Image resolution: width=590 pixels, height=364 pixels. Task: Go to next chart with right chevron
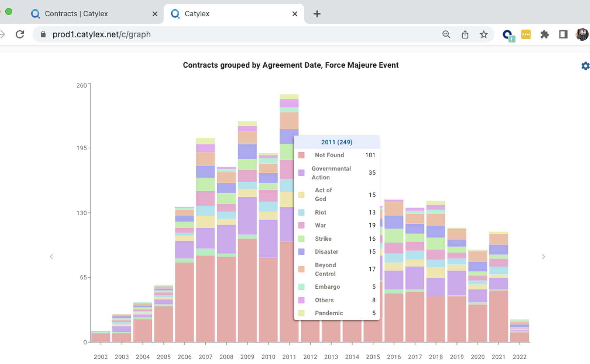tap(543, 257)
